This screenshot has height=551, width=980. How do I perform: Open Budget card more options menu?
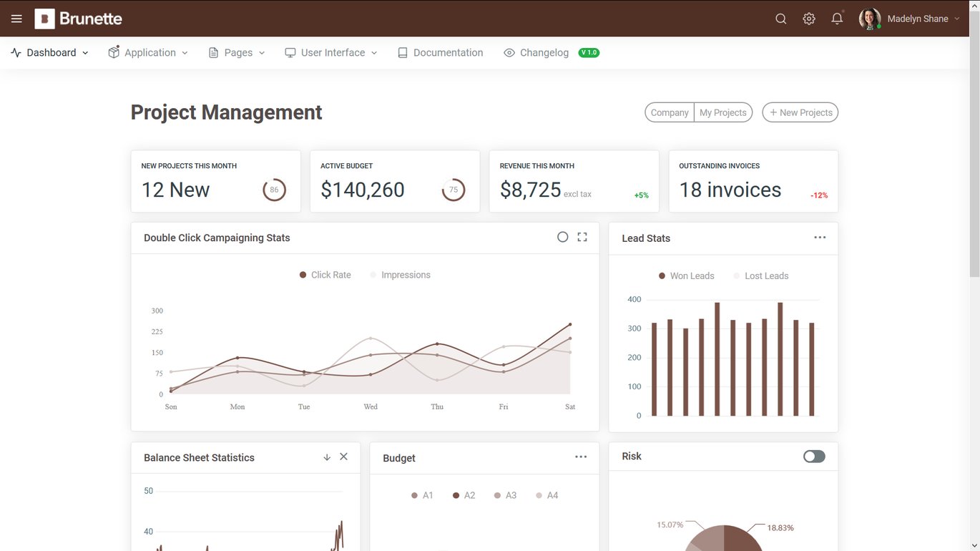pyautogui.click(x=581, y=457)
